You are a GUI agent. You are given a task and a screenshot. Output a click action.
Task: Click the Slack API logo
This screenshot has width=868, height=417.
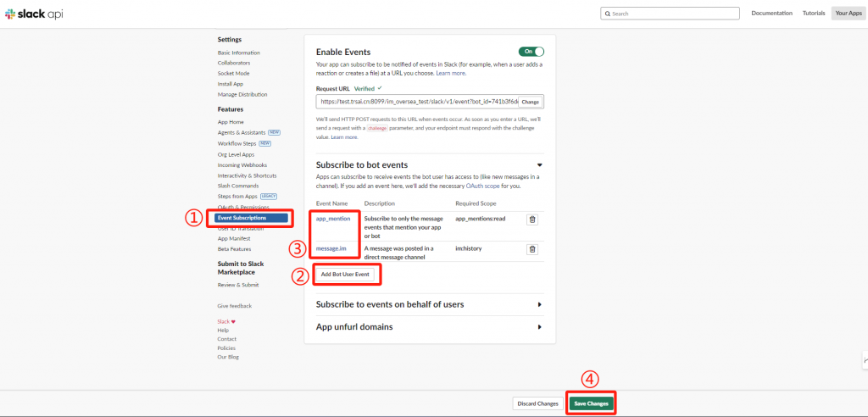pos(34,14)
